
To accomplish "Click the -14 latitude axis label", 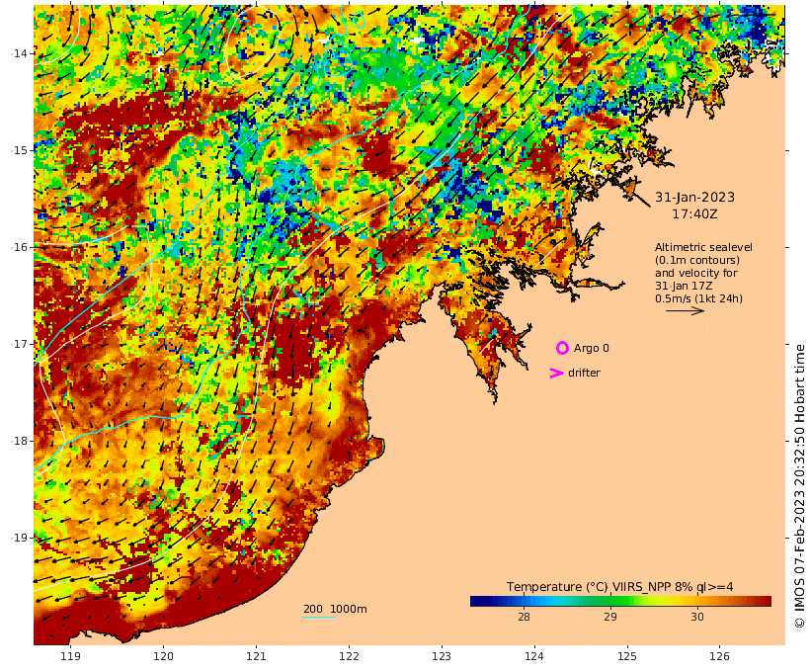I will point(20,53).
